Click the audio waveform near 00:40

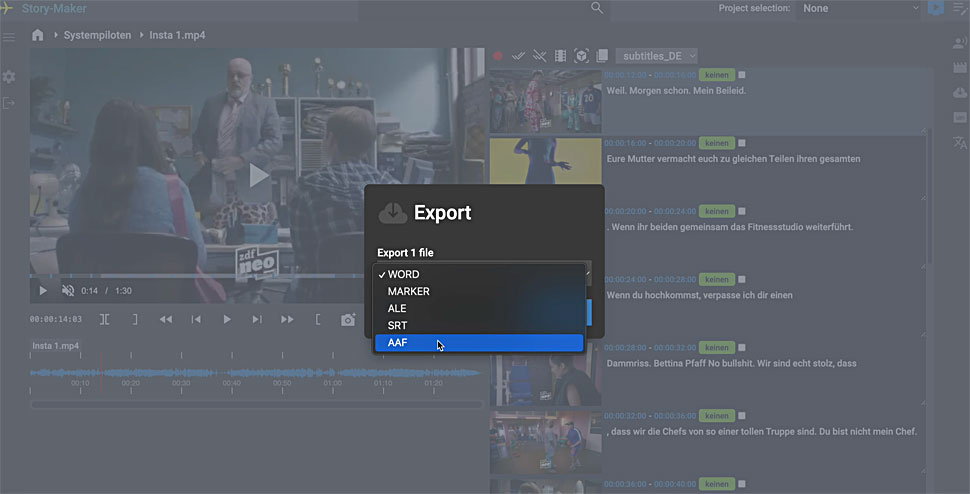tap(231, 373)
